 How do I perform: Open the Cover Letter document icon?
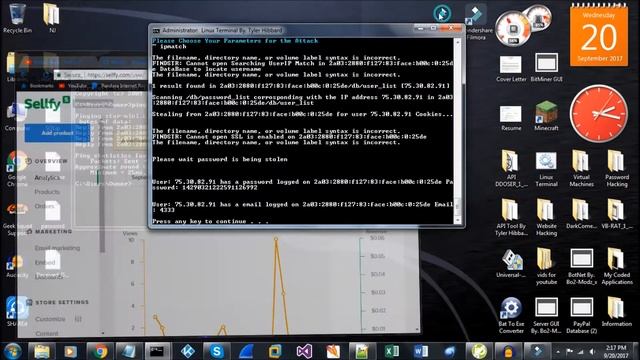[511, 69]
